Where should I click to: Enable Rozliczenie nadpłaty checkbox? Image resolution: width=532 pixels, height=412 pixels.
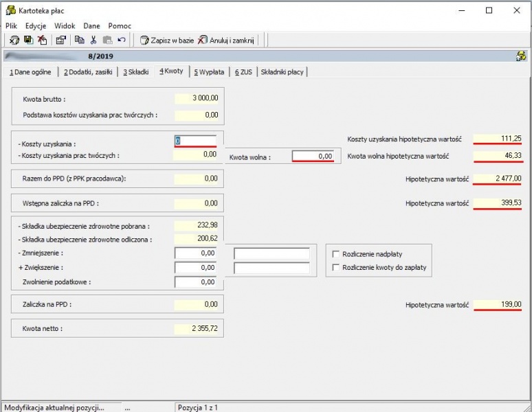[336, 254]
